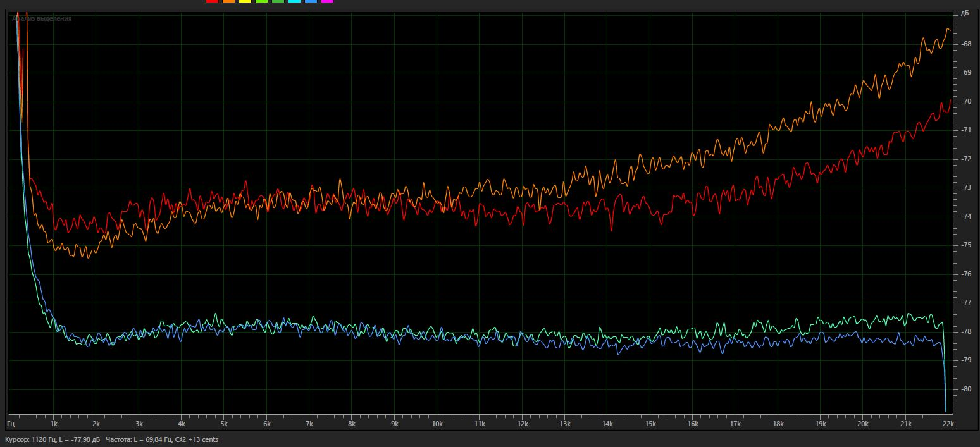Click the 22k label at frequency axis end
Screen dimensions: 980x447
tap(948, 423)
